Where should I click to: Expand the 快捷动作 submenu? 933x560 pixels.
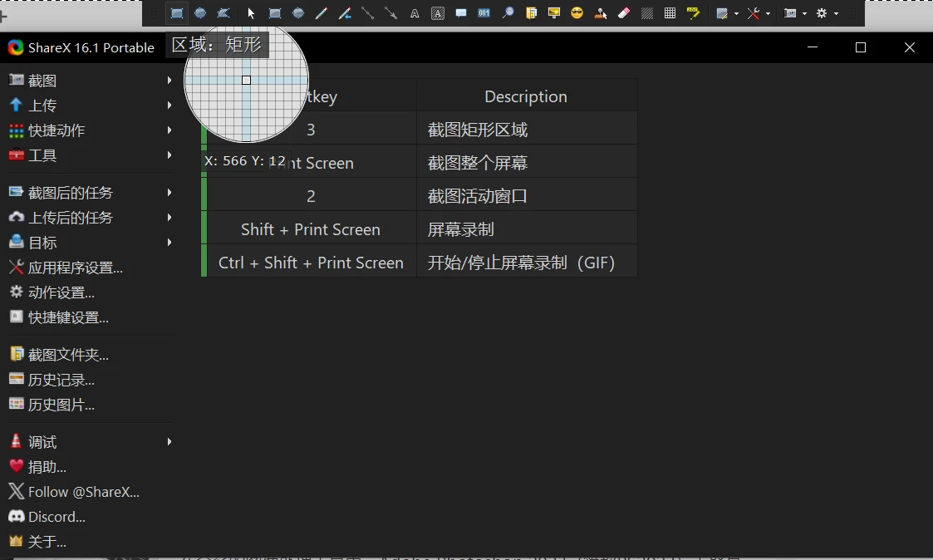pos(169,130)
